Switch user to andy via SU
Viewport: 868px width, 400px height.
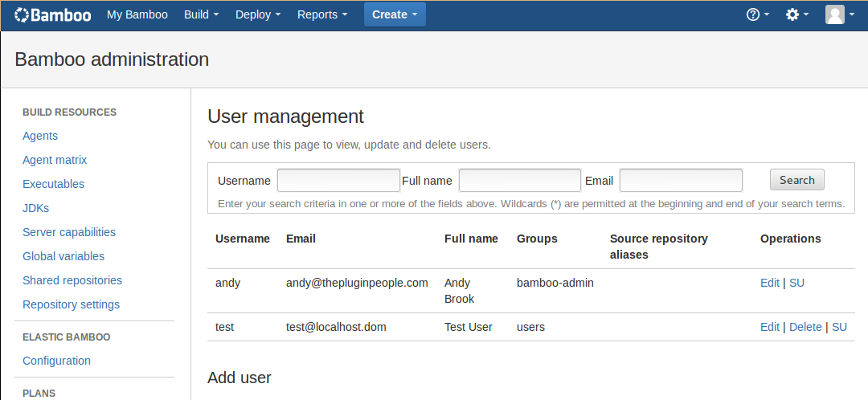pyautogui.click(x=796, y=283)
